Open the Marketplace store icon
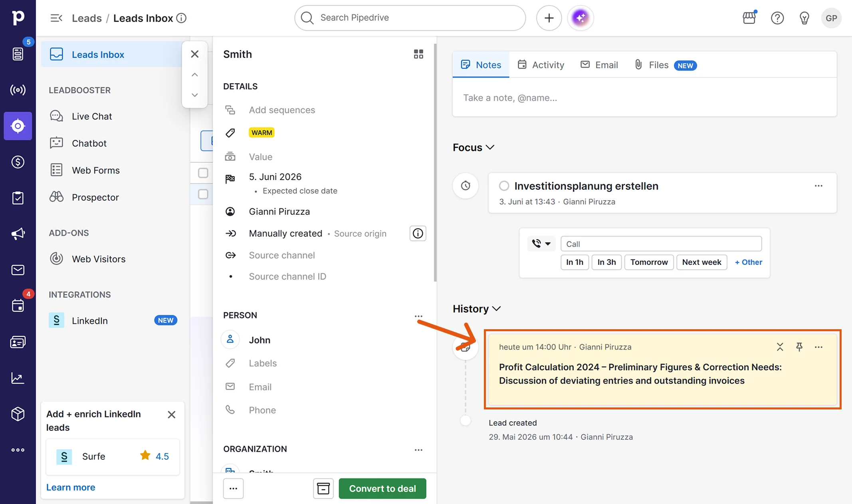Image resolution: width=852 pixels, height=504 pixels. [x=749, y=18]
